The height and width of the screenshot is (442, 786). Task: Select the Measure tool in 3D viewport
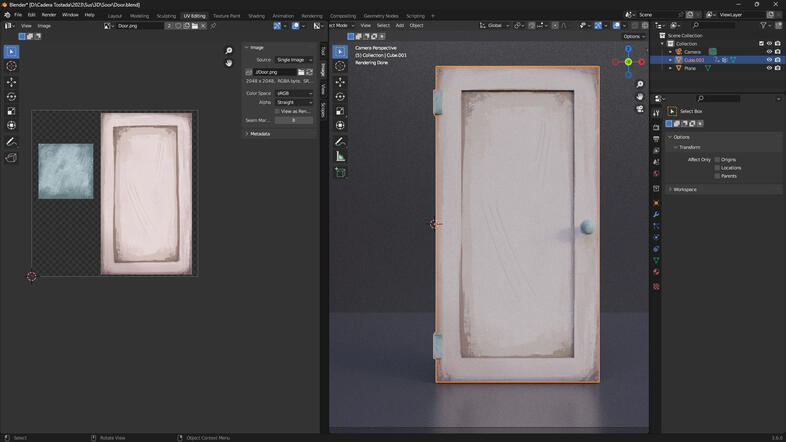[340, 156]
